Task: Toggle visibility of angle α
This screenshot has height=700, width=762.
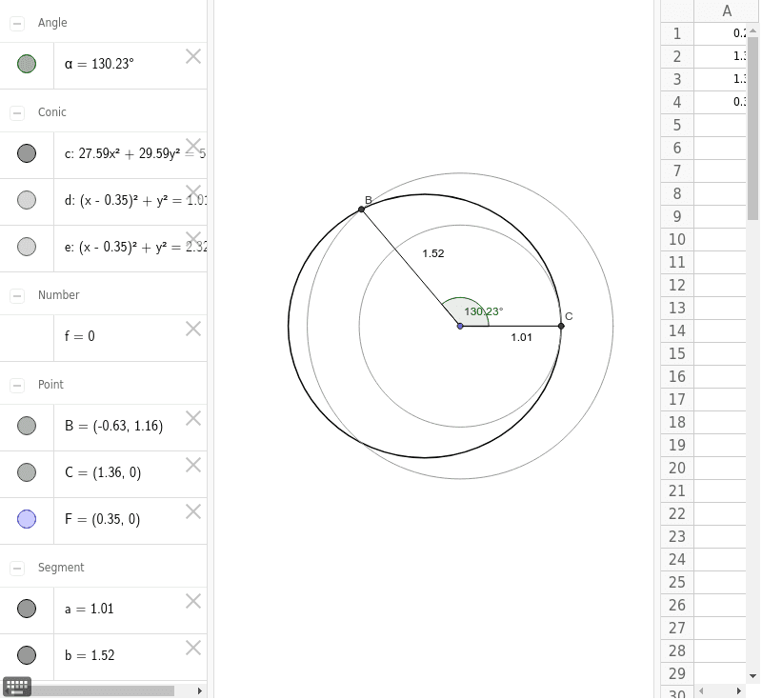Action: tap(27, 64)
